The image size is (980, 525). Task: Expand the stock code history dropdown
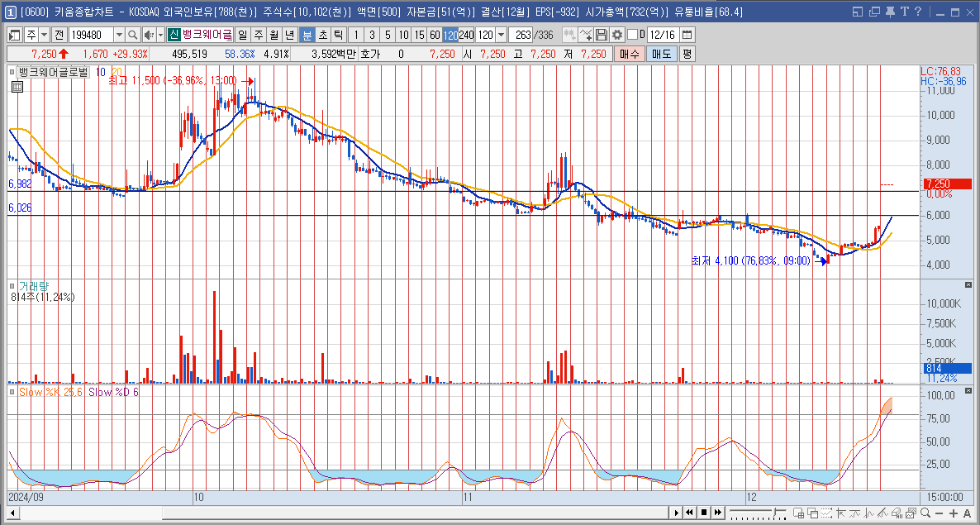click(x=119, y=35)
